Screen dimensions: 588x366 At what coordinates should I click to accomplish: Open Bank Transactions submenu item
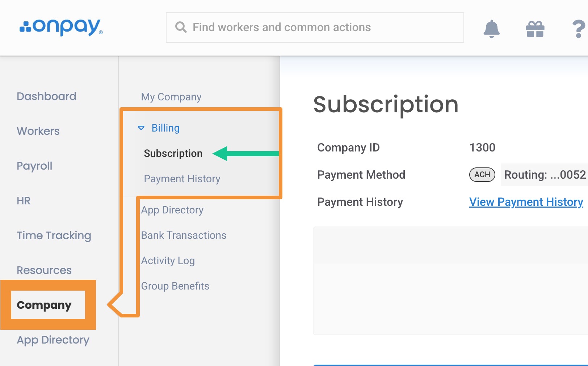coord(184,235)
